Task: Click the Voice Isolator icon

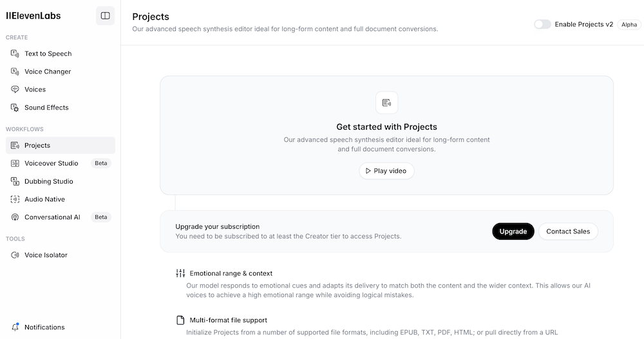Action: (15, 255)
